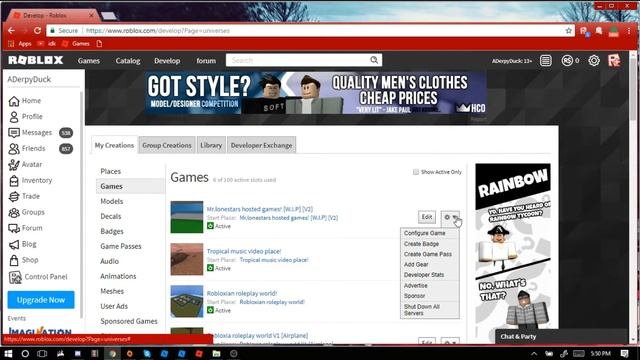Click the browser address bar URL
The height and width of the screenshot is (360, 640).
click(x=158, y=31)
